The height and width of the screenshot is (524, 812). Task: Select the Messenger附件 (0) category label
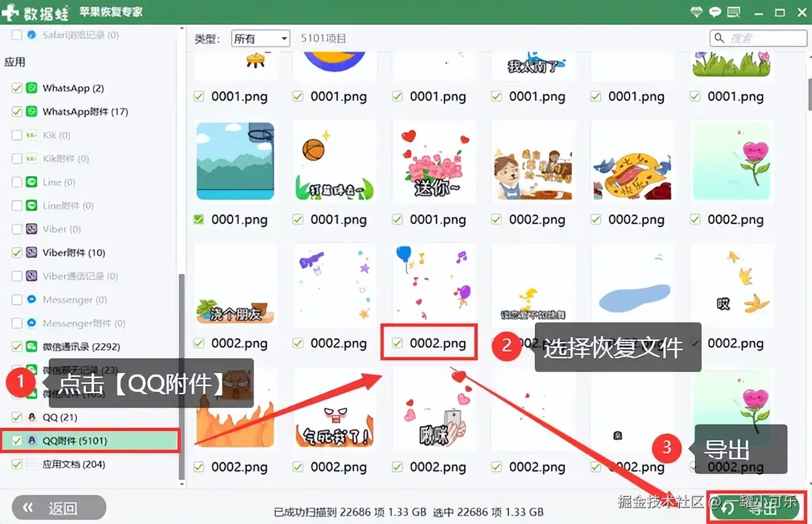pos(84,323)
